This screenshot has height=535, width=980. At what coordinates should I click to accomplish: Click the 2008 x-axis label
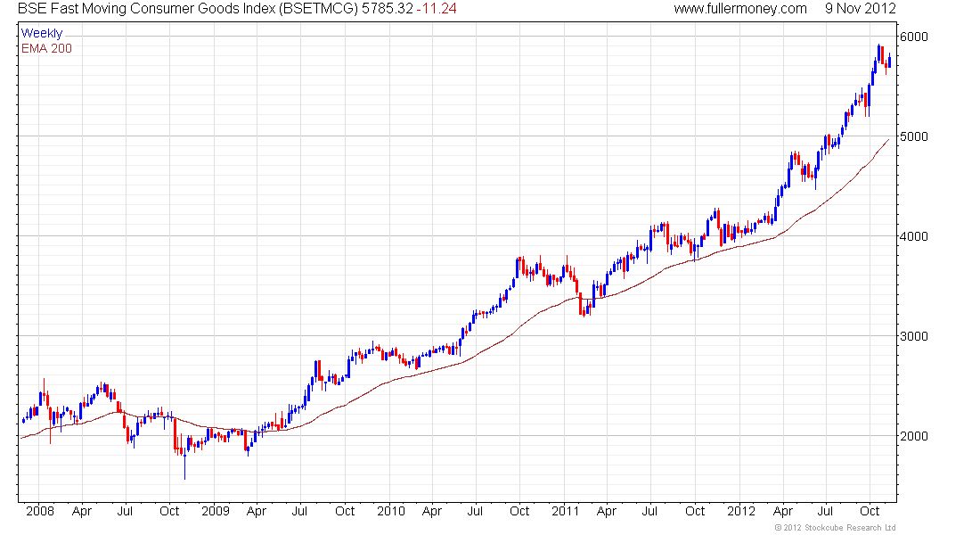[x=40, y=511]
